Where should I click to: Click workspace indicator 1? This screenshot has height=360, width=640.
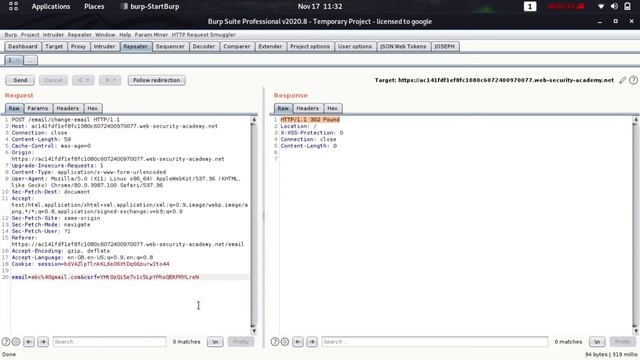(x=530, y=7)
